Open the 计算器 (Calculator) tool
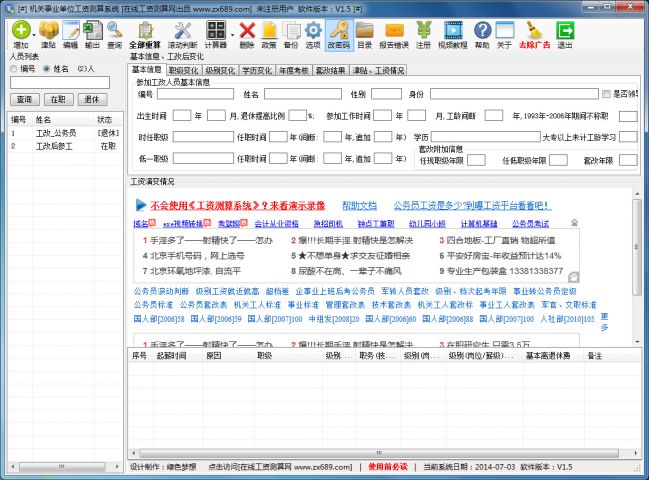This screenshot has height=480, width=649. 213,33
